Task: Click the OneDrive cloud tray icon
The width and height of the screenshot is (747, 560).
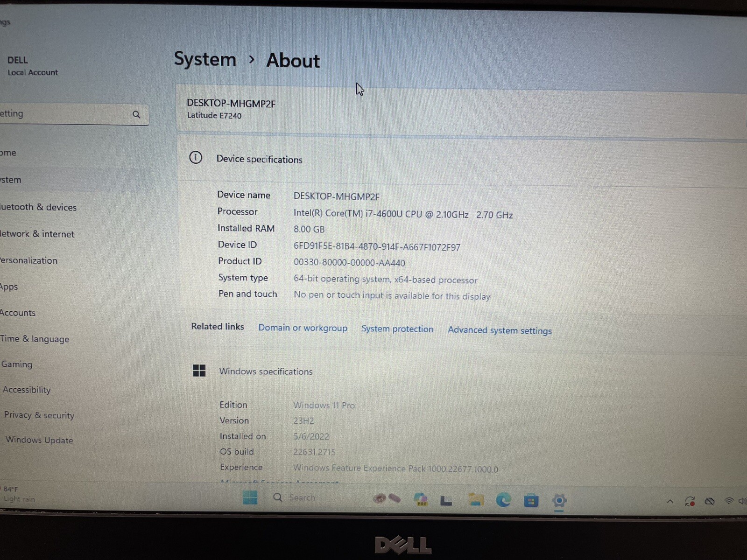Action: click(x=710, y=502)
